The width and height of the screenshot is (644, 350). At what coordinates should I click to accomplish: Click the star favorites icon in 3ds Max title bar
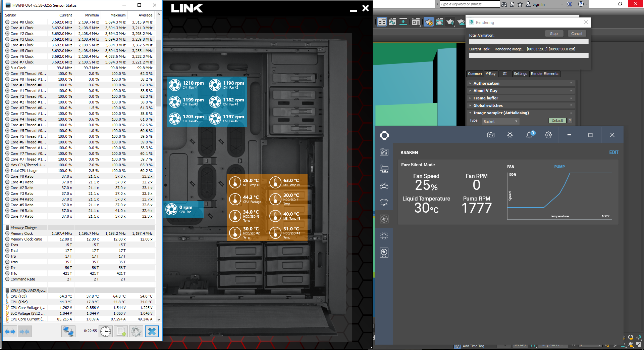pyautogui.click(x=520, y=4)
